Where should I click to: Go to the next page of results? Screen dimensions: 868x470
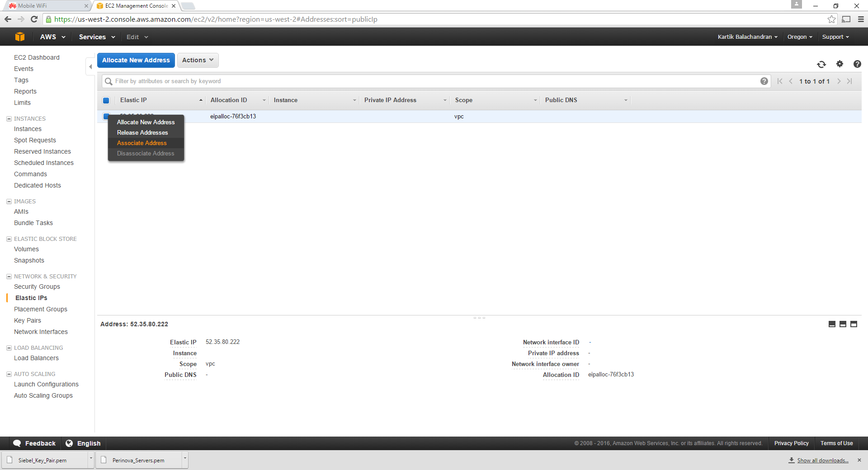click(839, 81)
